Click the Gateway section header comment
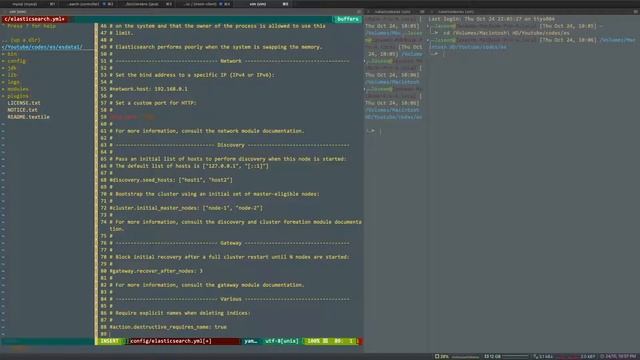 (229, 243)
